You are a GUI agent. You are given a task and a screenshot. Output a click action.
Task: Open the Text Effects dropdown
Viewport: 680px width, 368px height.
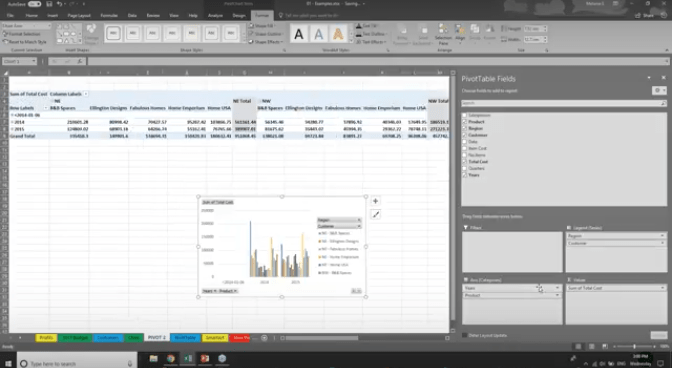click(x=371, y=42)
